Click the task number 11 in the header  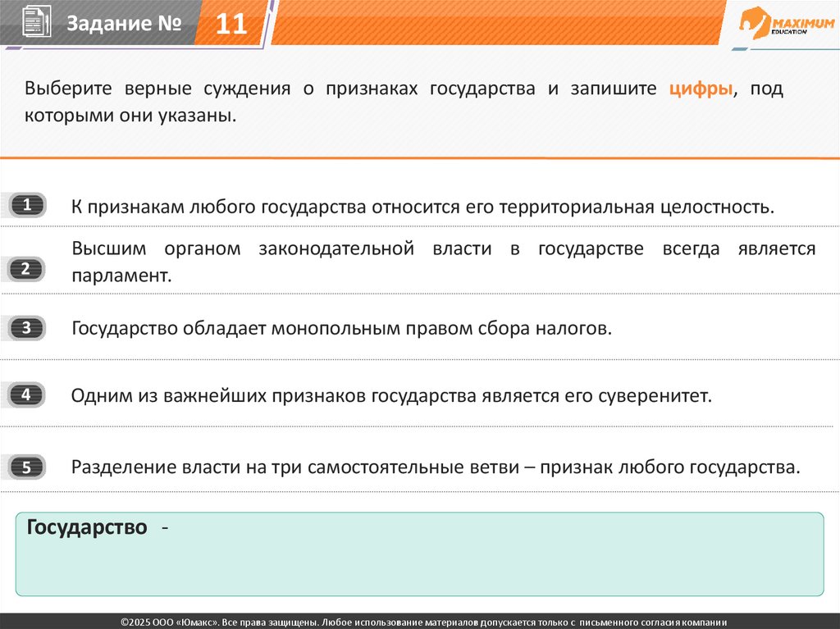click(231, 24)
